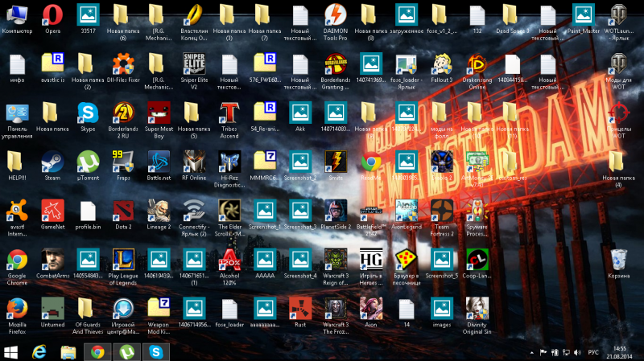Open the Mozilla Firefox desktop icon

pos(17,309)
